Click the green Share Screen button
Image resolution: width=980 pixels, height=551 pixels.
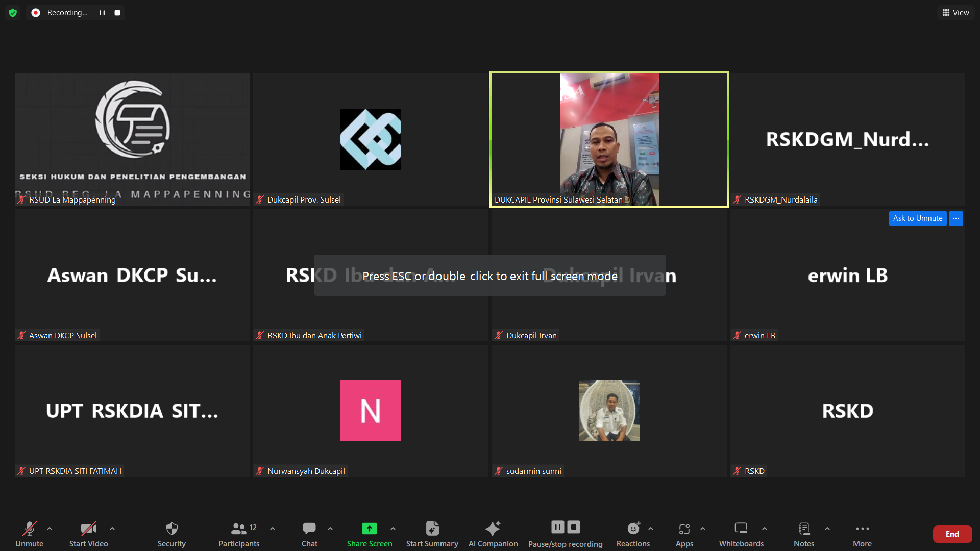(370, 534)
